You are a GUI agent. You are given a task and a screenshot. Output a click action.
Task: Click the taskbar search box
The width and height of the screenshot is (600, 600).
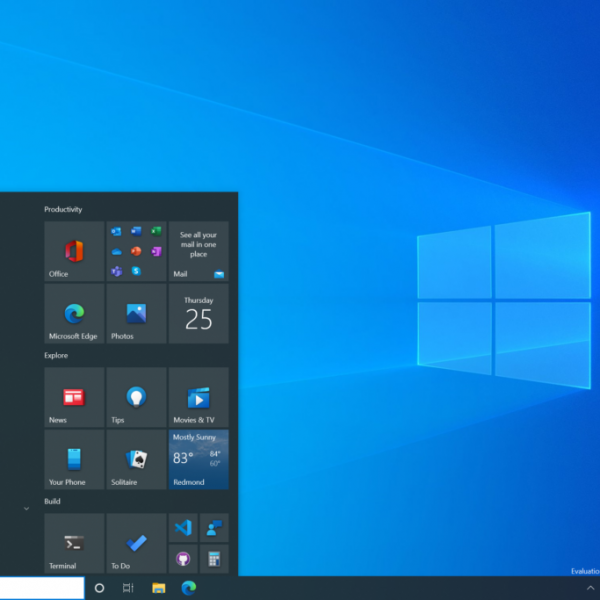[x=42, y=588]
